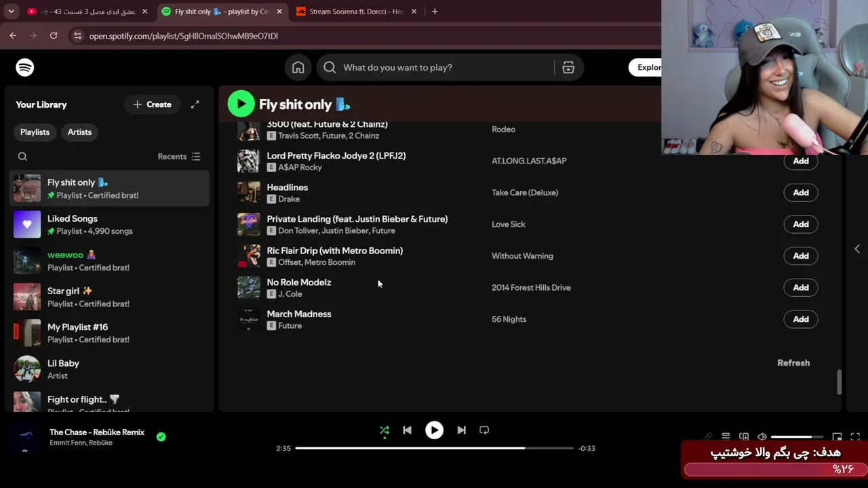Go to Spotify Home
The height and width of the screenshot is (488, 868).
tap(298, 68)
